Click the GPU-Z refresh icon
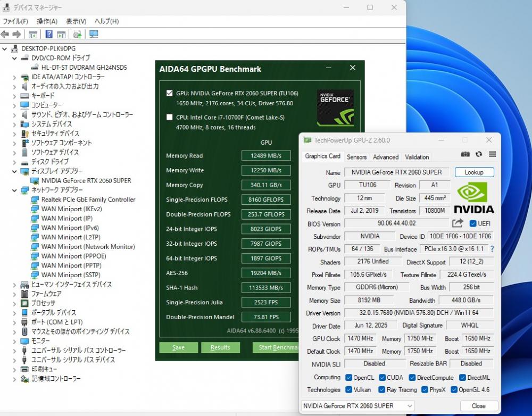 479,154
